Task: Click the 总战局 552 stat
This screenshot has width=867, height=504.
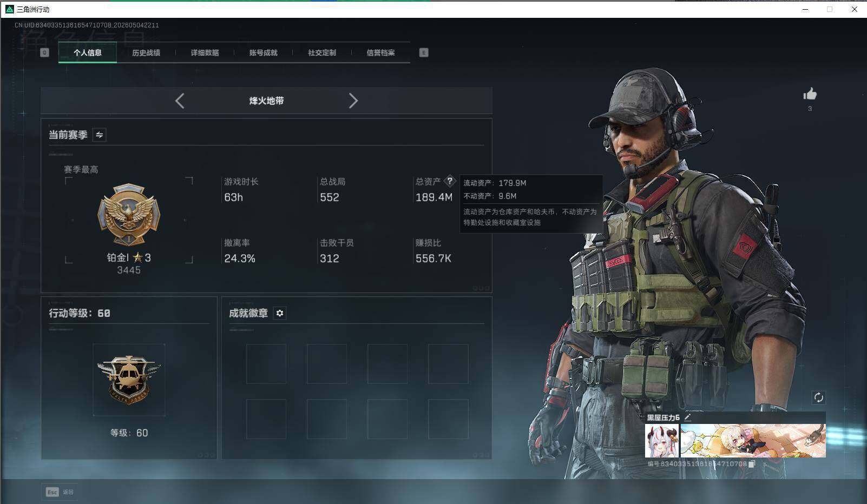Action: pos(332,190)
